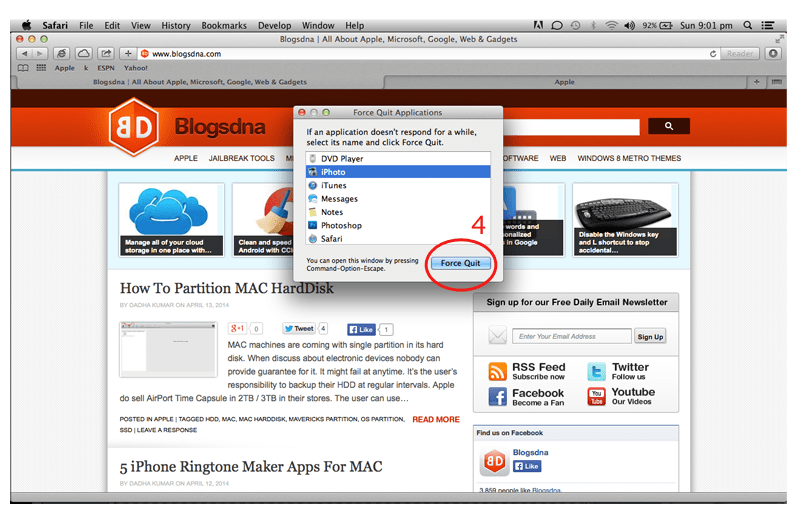Click the Blogsdna hexagon logo
The image size is (800, 505).
(134, 127)
